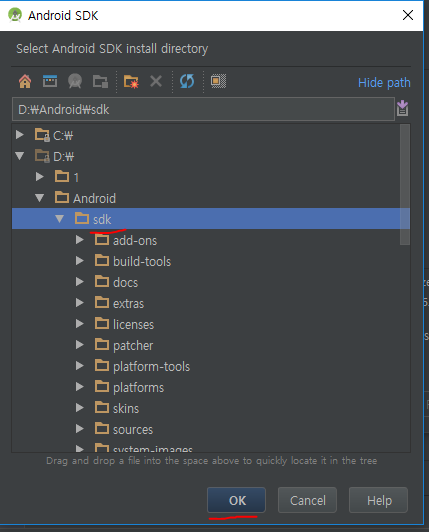Screen dimensions: 429x532
Task: Select the docs folder name
Action: [125, 282]
